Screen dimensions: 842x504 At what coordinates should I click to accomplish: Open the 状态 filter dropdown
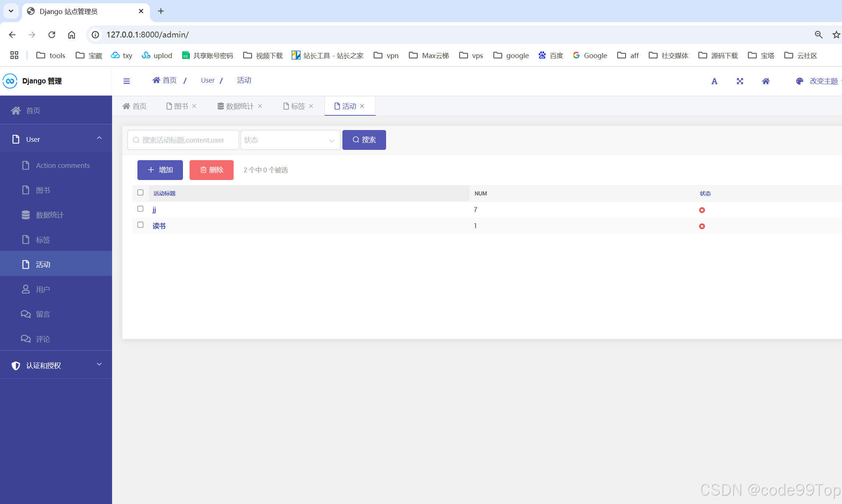290,140
